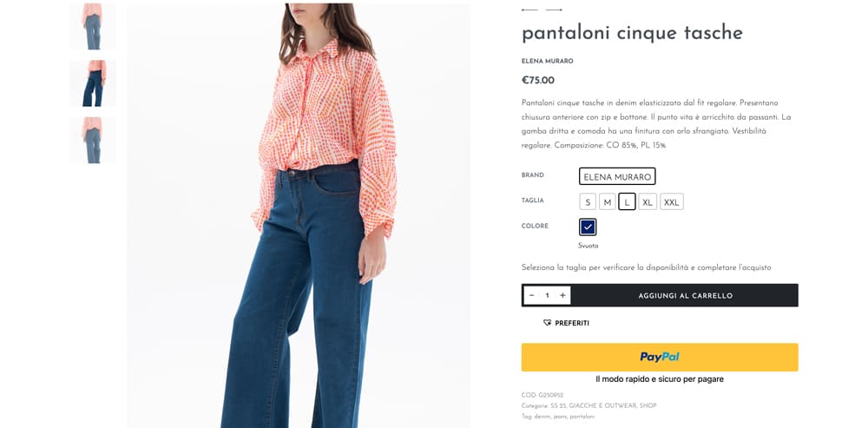Decrease quantity with the minus button

pyautogui.click(x=531, y=295)
